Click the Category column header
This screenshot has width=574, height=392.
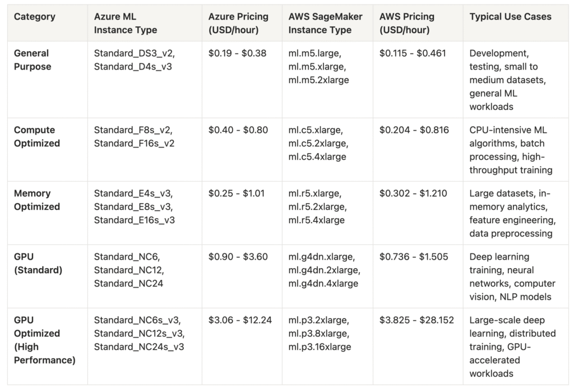[x=35, y=17]
